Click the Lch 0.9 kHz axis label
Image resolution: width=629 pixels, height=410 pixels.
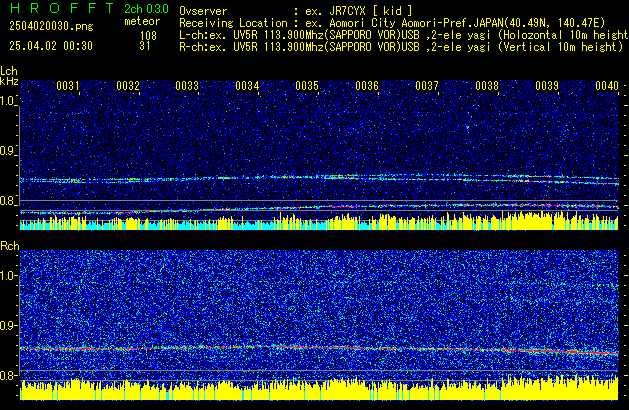[8, 151]
